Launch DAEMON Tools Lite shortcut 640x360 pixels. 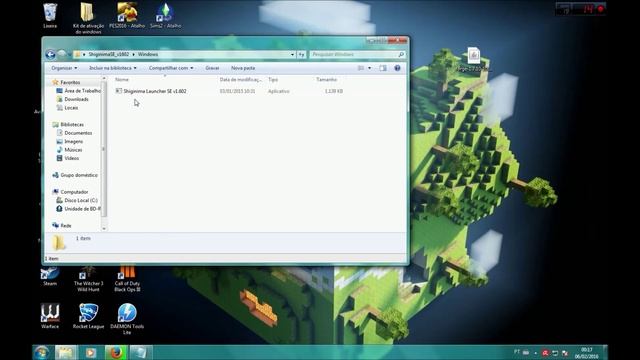(x=127, y=319)
